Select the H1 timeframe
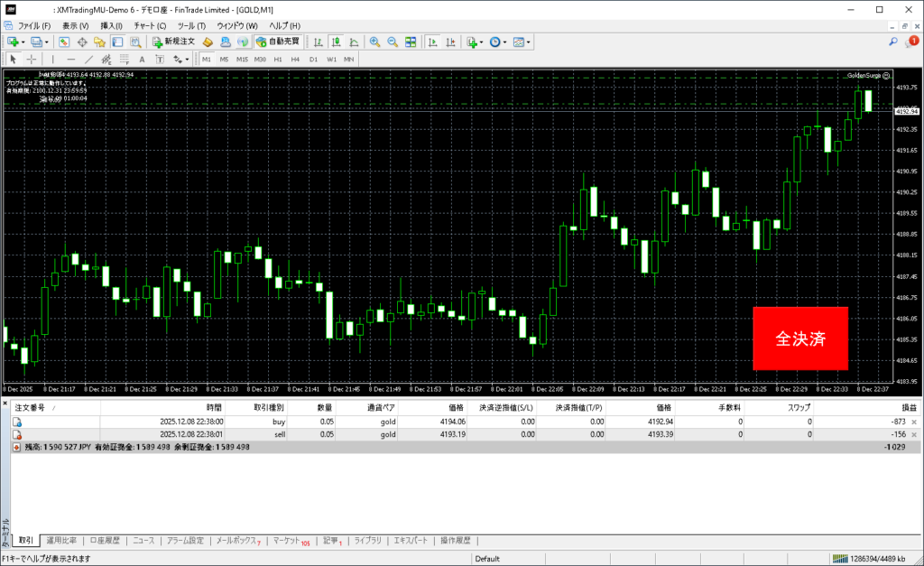Viewport: 924px width, 566px height. [278, 59]
